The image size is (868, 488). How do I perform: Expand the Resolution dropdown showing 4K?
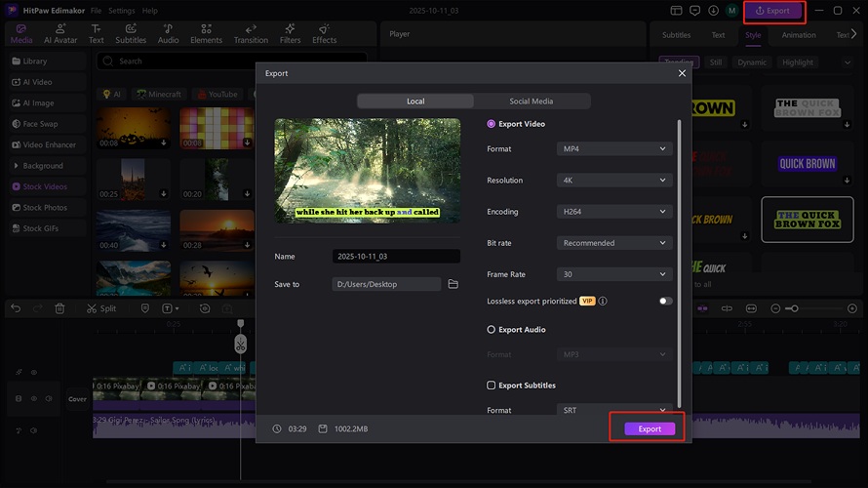tap(614, 181)
